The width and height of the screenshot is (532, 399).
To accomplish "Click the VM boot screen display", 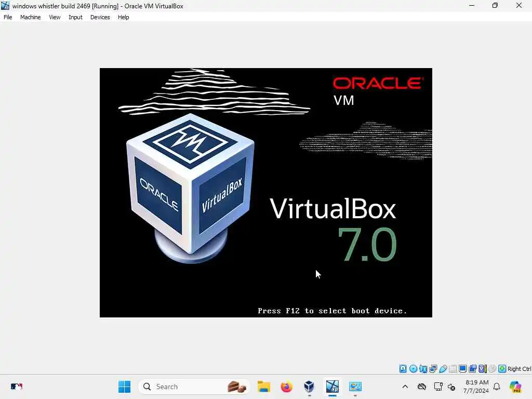I will pos(265,193).
